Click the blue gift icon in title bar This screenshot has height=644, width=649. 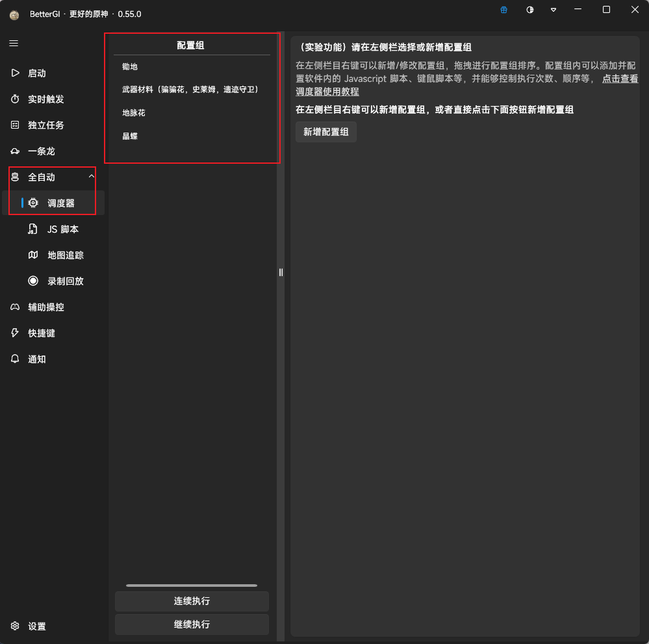tap(504, 10)
